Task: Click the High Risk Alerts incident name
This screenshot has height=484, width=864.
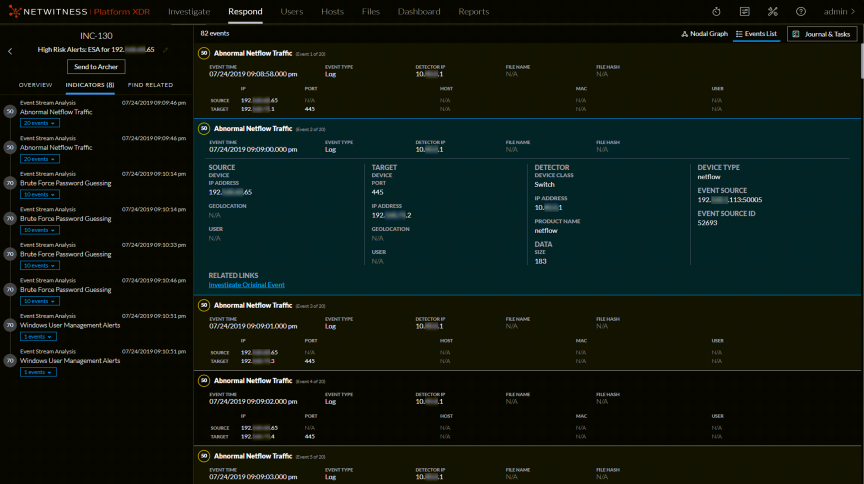Action: click(96, 50)
